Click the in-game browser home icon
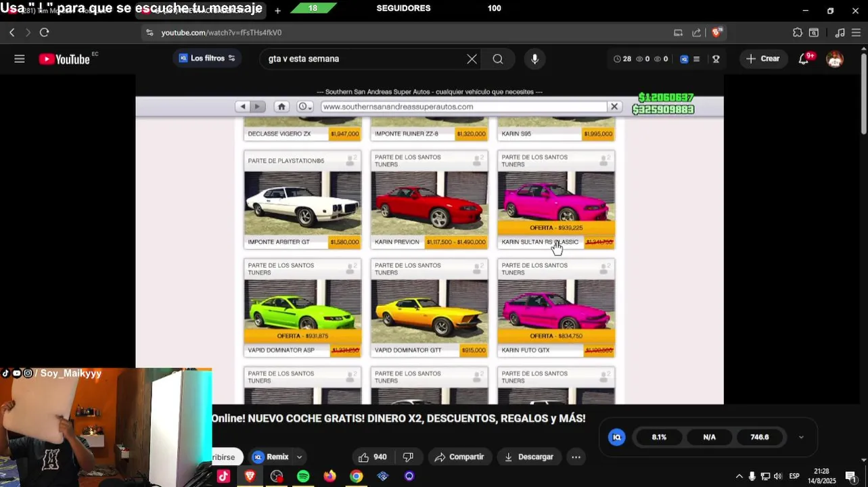 coord(281,106)
